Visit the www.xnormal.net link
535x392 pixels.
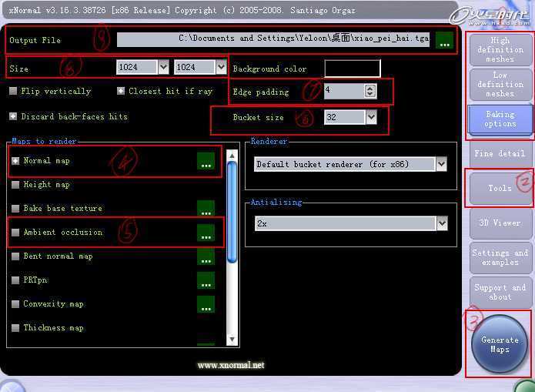point(231,365)
